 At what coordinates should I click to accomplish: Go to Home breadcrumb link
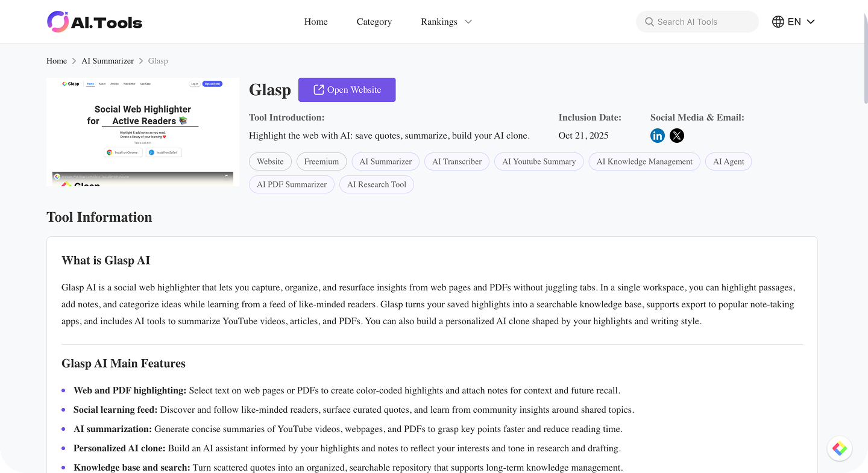coord(57,61)
